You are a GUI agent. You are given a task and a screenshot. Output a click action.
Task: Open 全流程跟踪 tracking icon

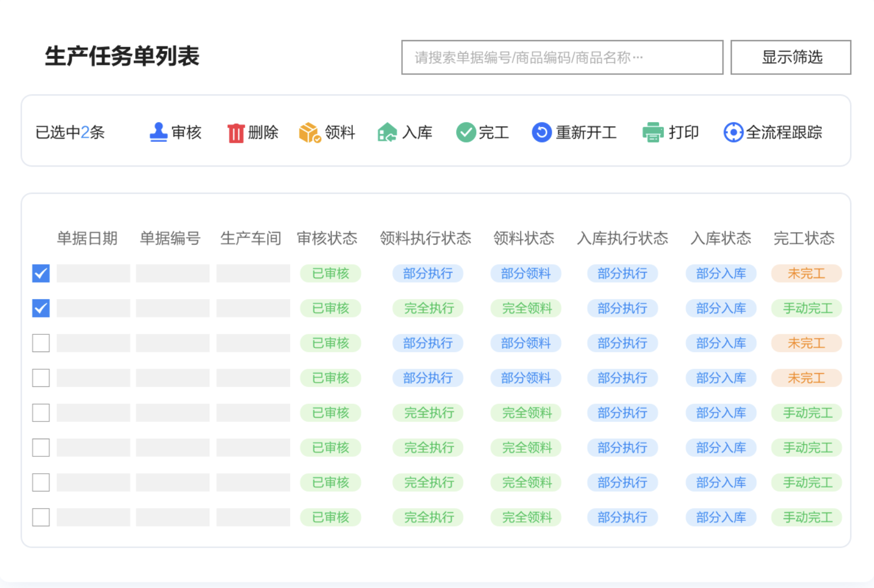pyautogui.click(x=733, y=133)
